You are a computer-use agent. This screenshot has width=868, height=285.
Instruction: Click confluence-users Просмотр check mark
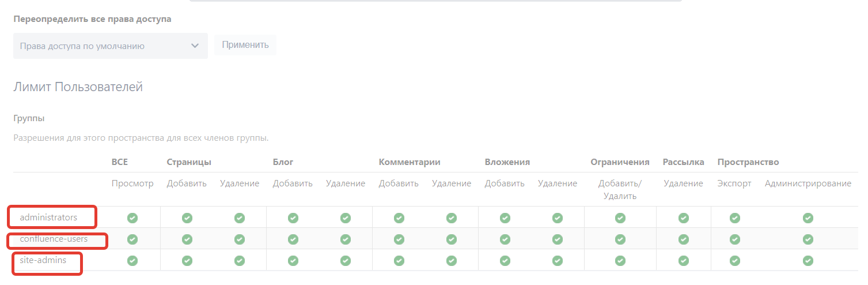132,239
